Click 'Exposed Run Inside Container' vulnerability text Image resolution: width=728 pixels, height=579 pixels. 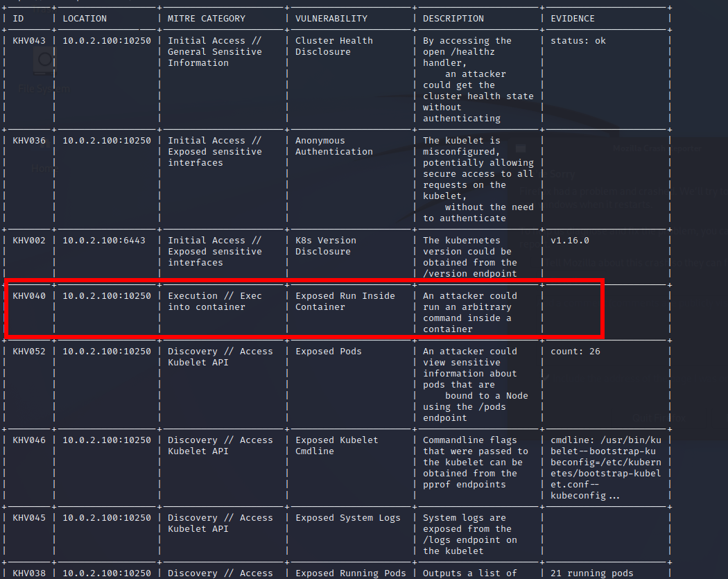point(345,302)
